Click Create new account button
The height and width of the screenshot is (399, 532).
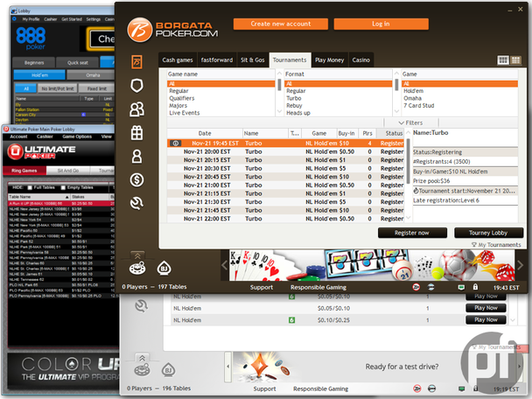tap(281, 24)
